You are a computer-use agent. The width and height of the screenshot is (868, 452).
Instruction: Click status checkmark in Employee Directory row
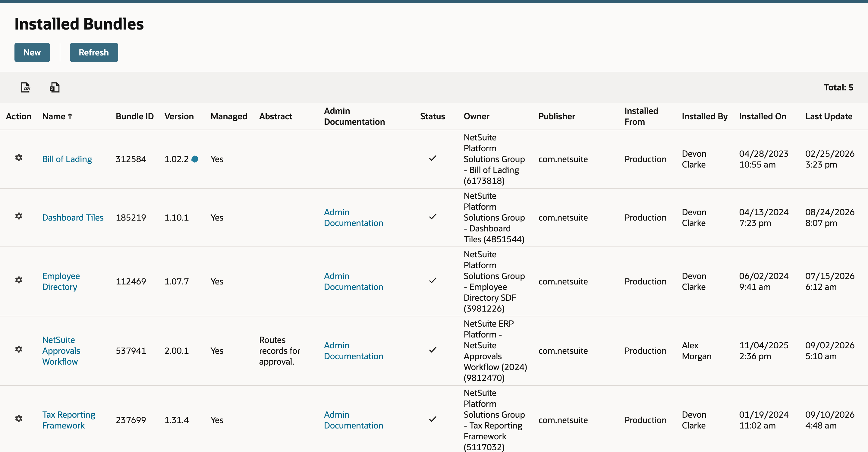pos(433,280)
